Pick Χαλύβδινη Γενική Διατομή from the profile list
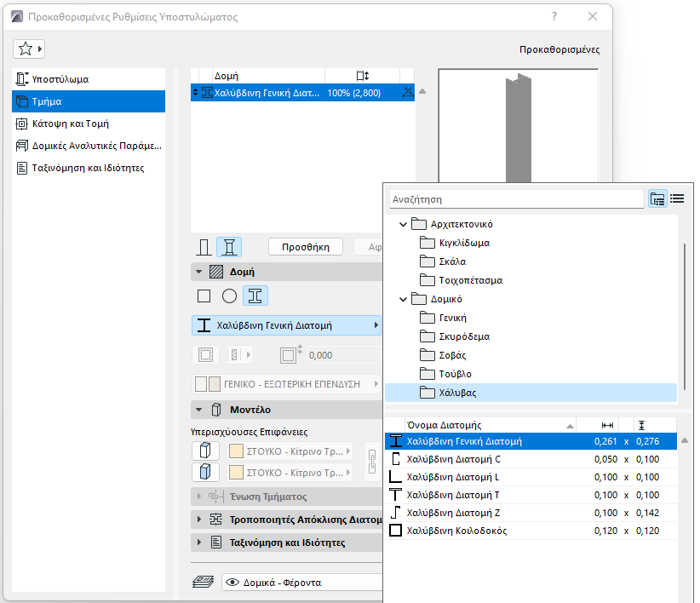The image size is (700, 603). (531, 441)
